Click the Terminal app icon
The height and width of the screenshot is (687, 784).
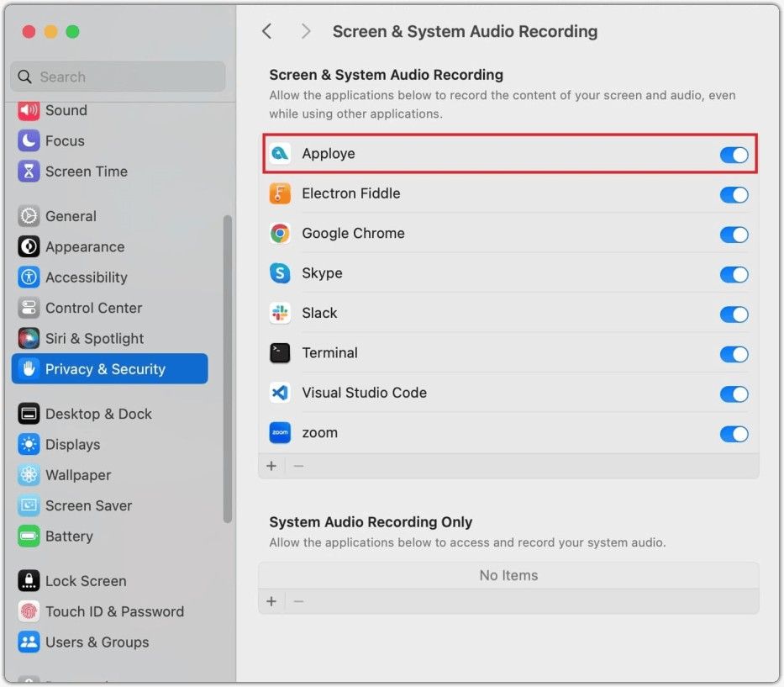(x=280, y=353)
